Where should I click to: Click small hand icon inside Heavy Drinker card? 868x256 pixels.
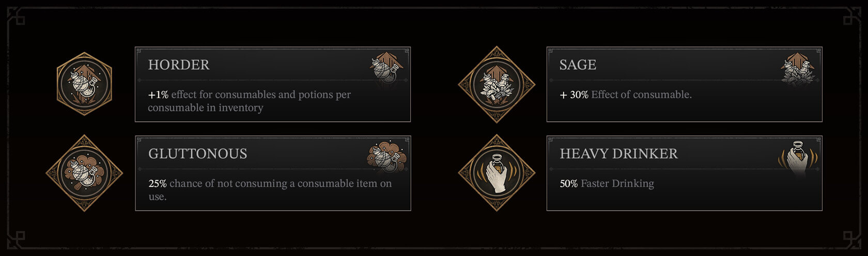(798, 158)
